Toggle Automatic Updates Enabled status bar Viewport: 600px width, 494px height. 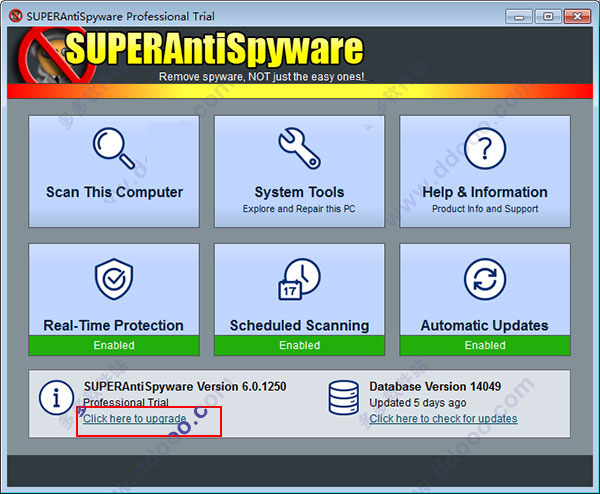[485, 345]
